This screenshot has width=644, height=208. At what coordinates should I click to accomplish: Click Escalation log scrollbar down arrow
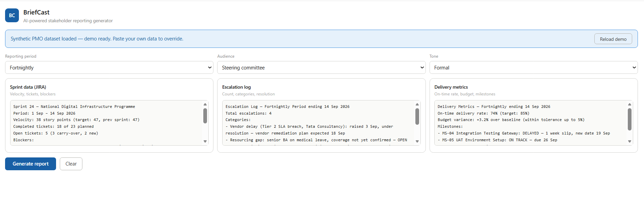click(417, 142)
